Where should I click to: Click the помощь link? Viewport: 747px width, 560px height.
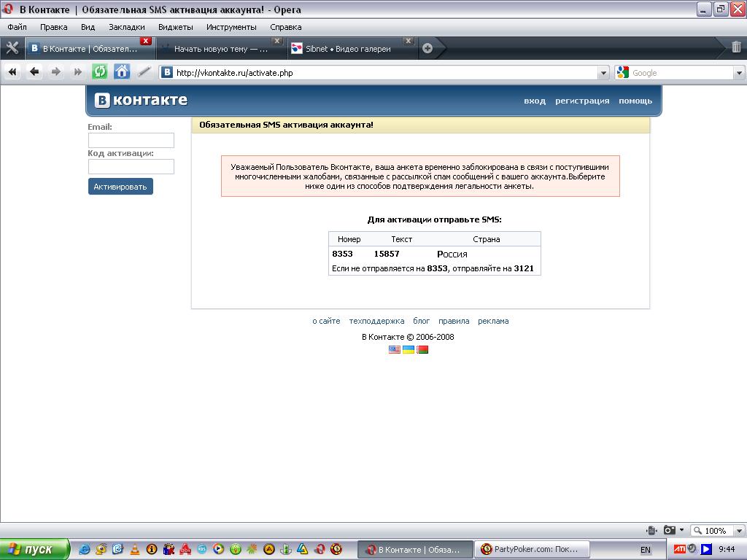point(635,101)
